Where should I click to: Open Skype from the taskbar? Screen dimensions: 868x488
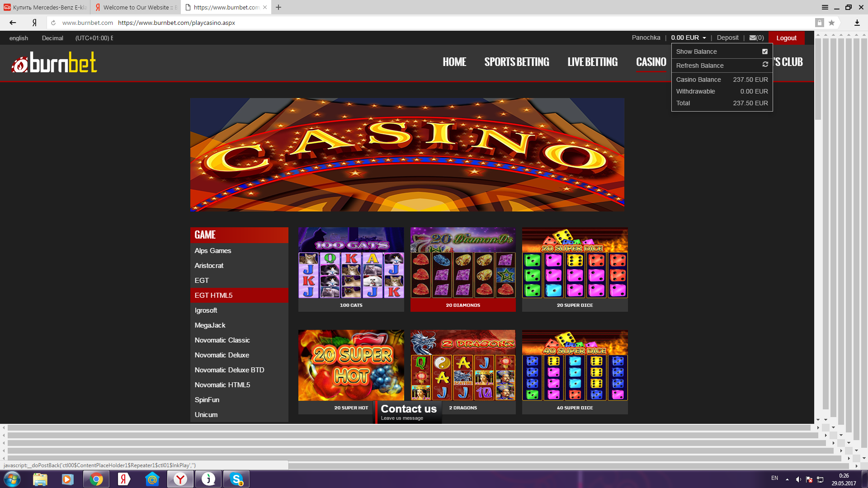pyautogui.click(x=236, y=479)
